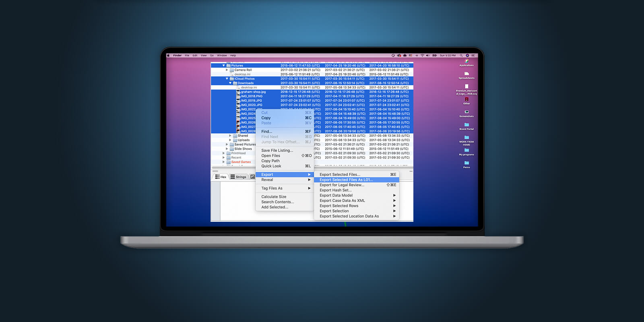This screenshot has width=644, height=322.
Task: Open the Premium_Horizontal_Logo SVG file icon
Action: tap(466, 86)
